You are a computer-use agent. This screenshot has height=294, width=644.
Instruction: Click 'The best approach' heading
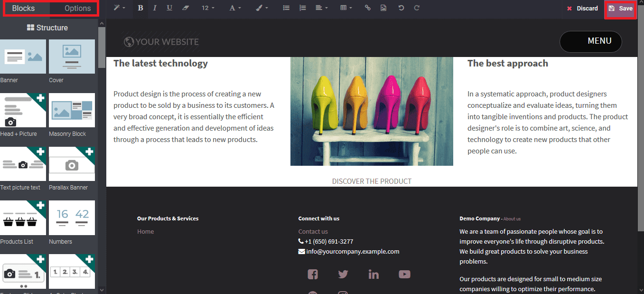(507, 63)
